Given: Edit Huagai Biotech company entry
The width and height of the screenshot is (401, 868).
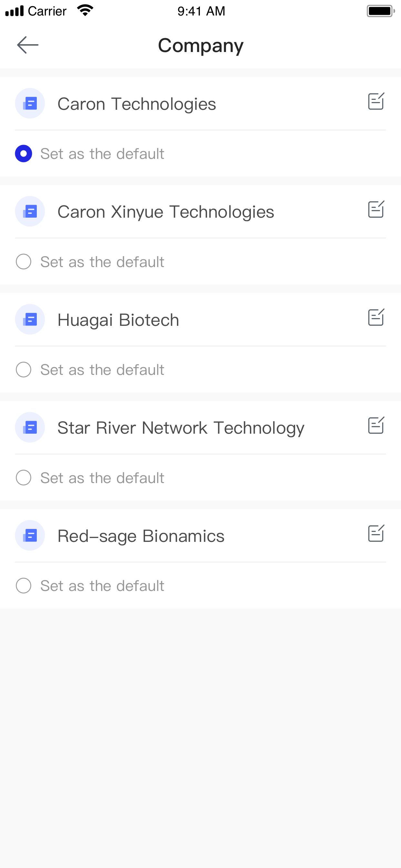Looking at the screenshot, I should [376, 317].
